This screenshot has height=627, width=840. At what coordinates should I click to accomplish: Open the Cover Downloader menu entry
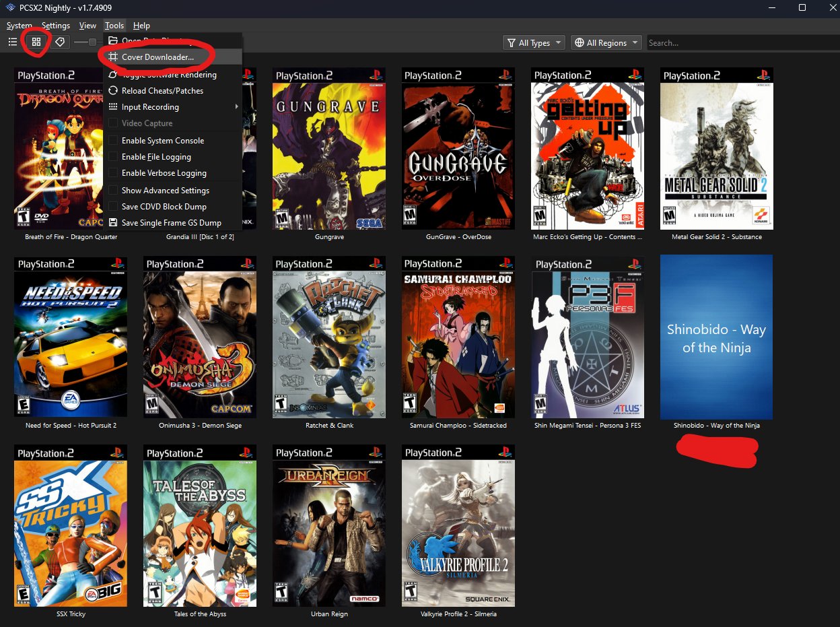pyautogui.click(x=173, y=57)
